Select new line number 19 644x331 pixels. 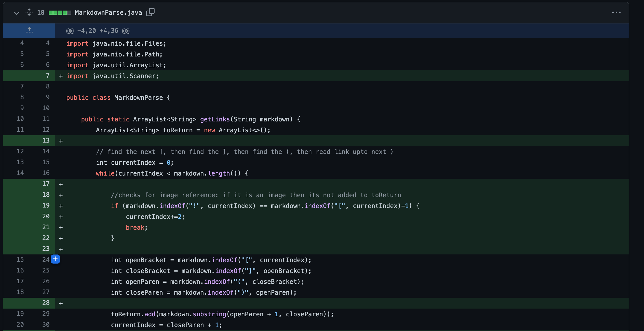[46, 205]
